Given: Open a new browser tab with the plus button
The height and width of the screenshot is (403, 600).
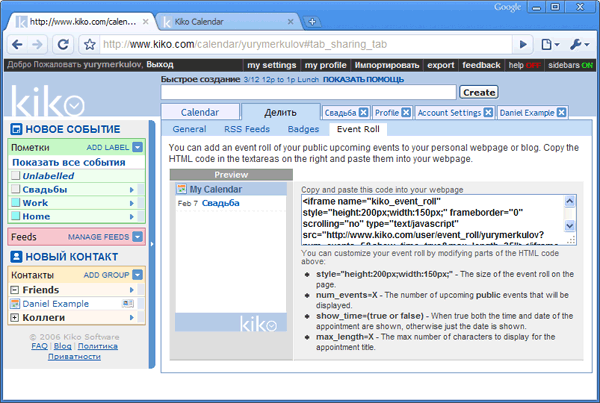Looking at the screenshot, I should click(312, 22).
